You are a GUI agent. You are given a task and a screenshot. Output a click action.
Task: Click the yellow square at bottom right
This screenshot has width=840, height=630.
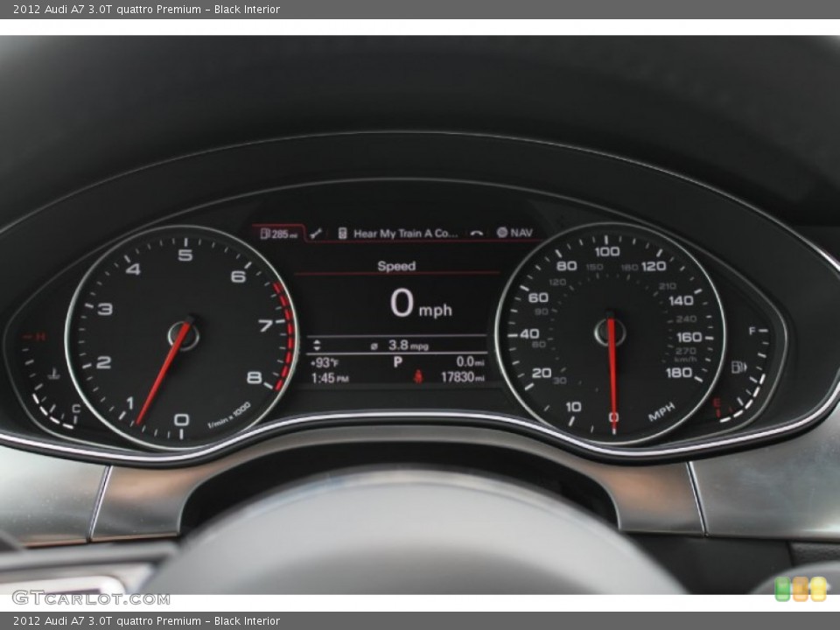[818, 589]
